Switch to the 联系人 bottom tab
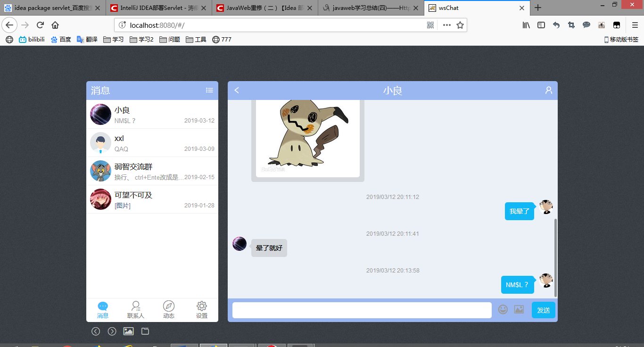The width and height of the screenshot is (644, 347). (136, 310)
